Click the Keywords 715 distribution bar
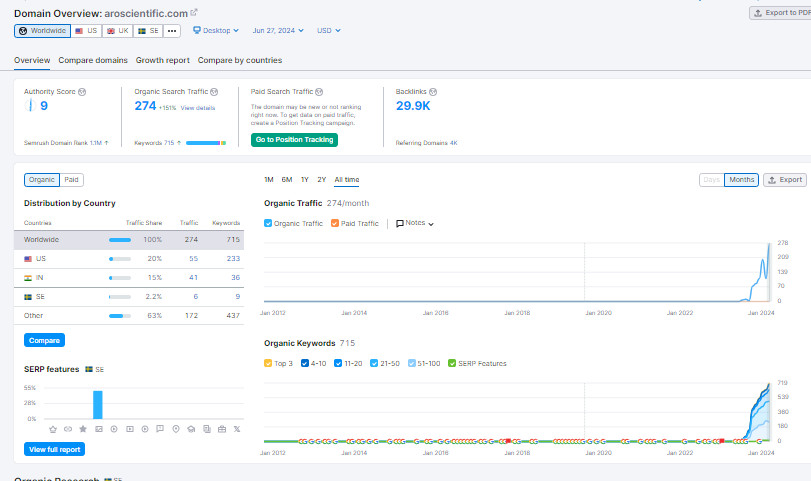This screenshot has width=811, height=481. (206, 143)
